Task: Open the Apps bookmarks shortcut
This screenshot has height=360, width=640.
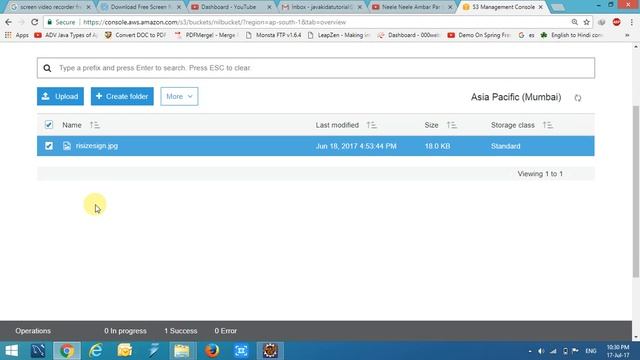Action: 17,35
